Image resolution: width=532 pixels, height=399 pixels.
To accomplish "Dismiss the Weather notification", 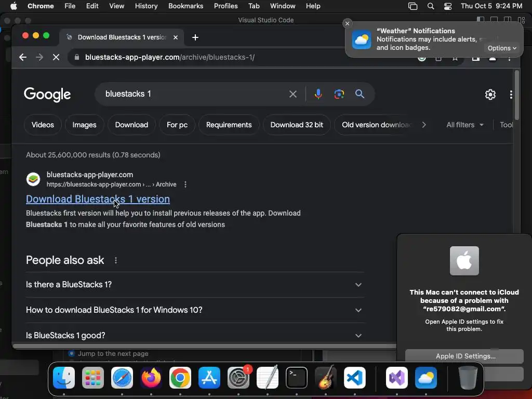I will [x=347, y=23].
